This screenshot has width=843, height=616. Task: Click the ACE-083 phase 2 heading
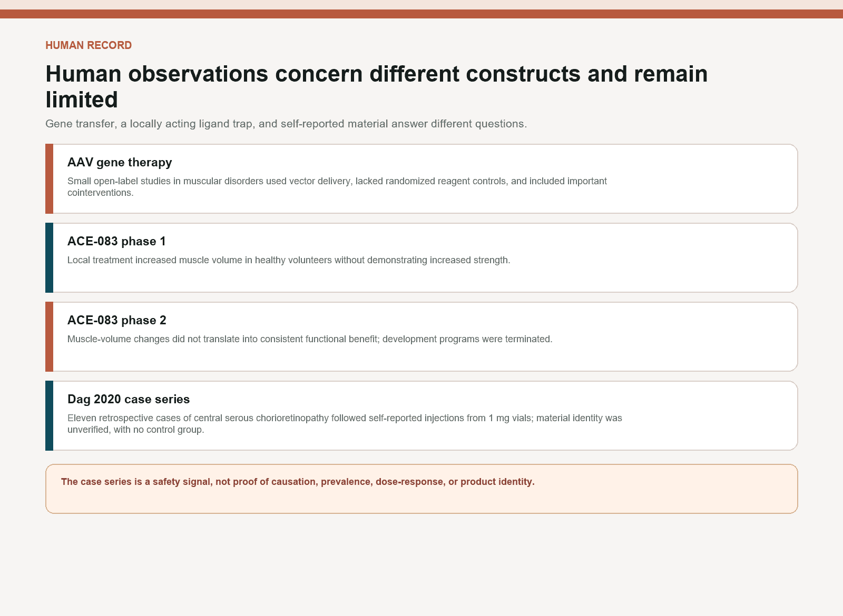pos(117,320)
